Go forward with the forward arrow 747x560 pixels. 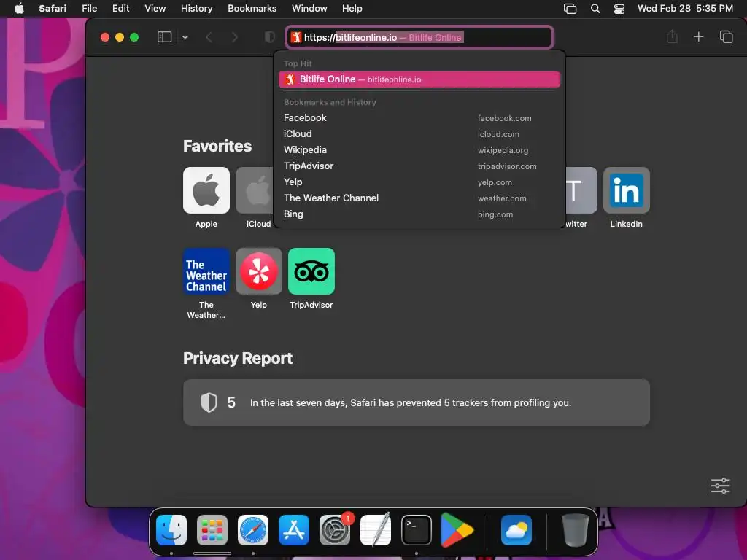pyautogui.click(x=234, y=37)
